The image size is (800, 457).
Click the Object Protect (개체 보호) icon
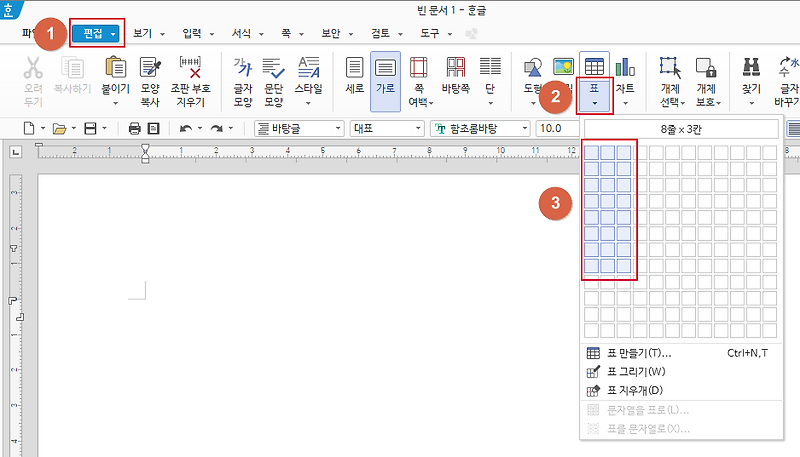coord(706,67)
